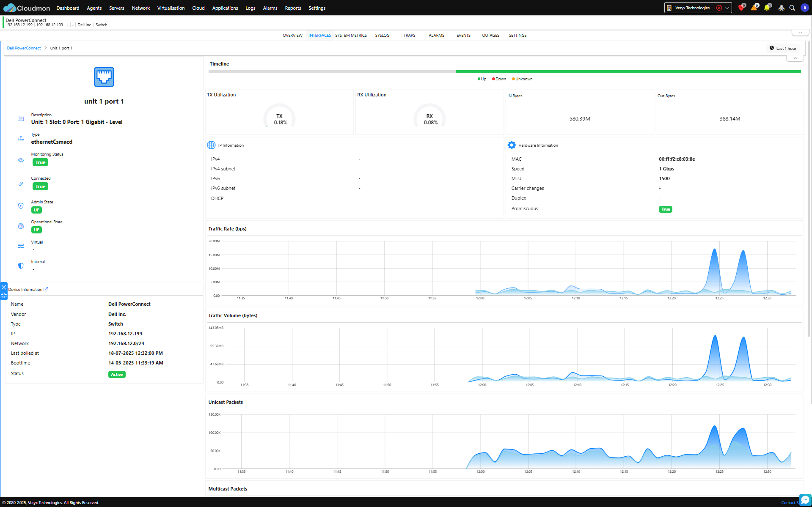Open the chat support bubble icon
This screenshot has height=507, width=812.
(806, 499)
